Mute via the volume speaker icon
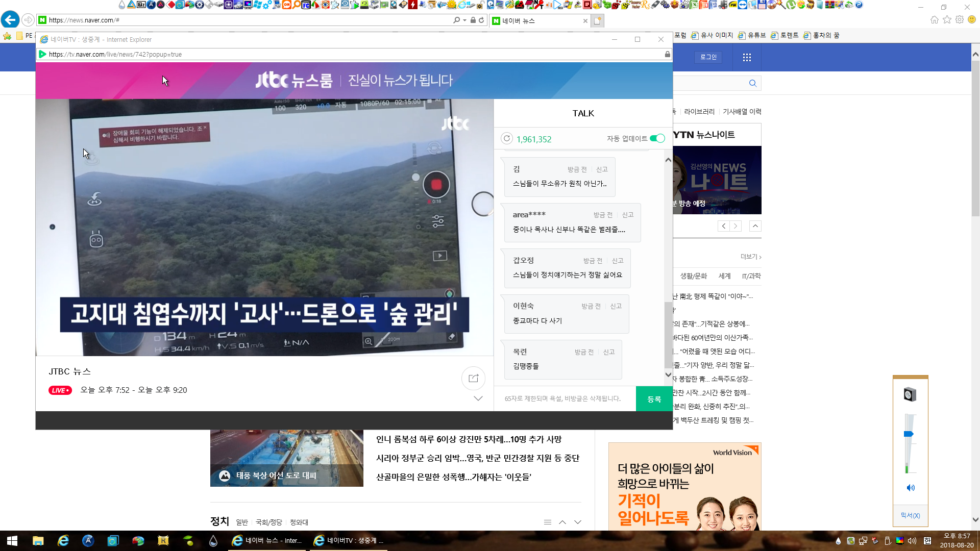 click(x=910, y=488)
